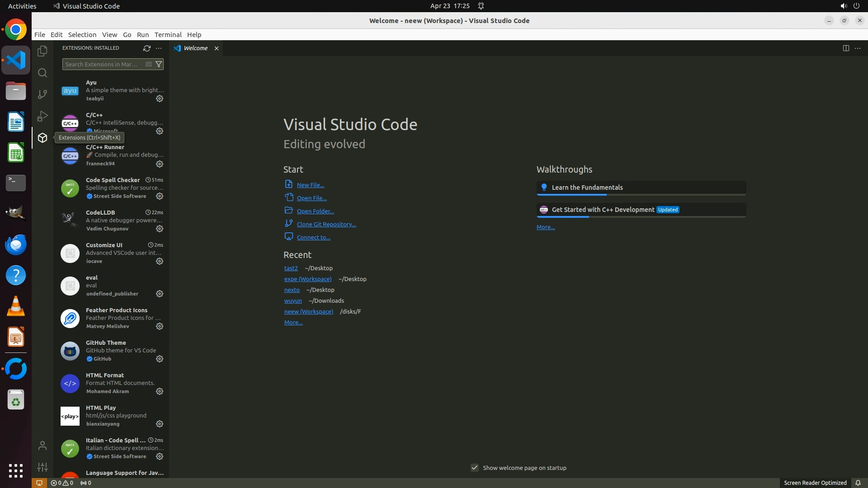868x488 pixels.
Task: Toggle Screen Reader Optimized status item
Action: (815, 483)
